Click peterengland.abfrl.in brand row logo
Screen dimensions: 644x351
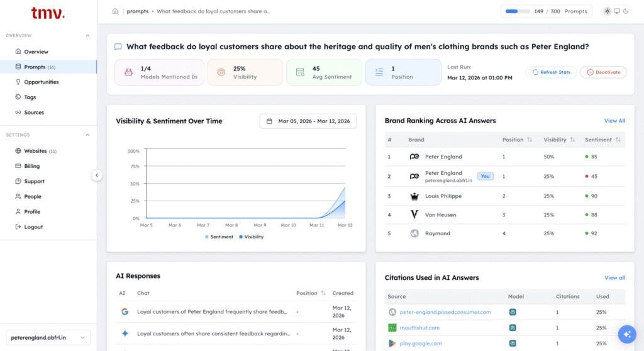tap(414, 176)
